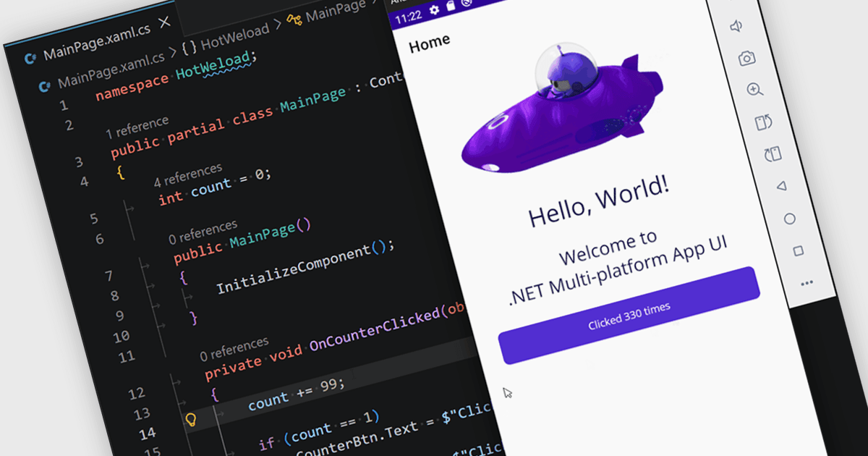The width and height of the screenshot is (868, 456).
Task: Click the lightbulb code action icon
Action: [191, 419]
